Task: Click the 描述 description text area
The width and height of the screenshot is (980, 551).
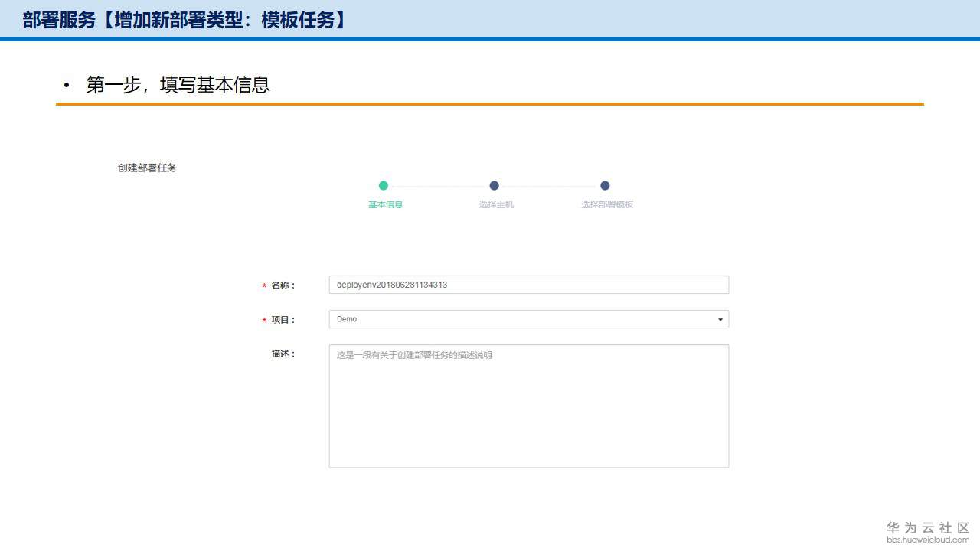Action: (x=528, y=405)
